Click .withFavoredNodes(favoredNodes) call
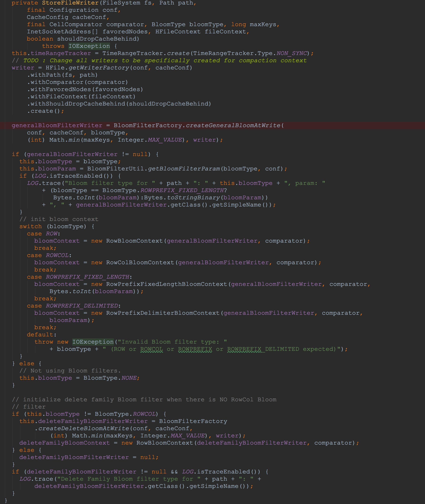Screen dimensions: 425x504 coord(85,89)
